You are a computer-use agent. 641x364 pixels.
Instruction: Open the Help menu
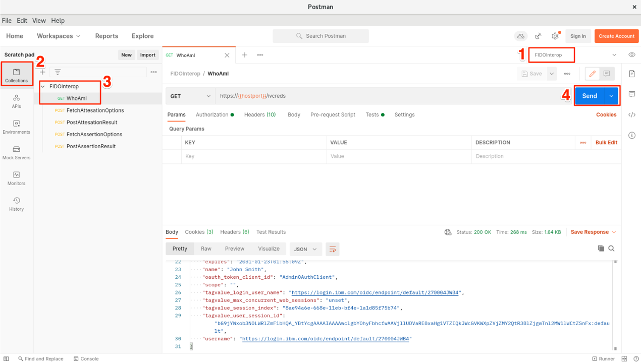click(58, 21)
